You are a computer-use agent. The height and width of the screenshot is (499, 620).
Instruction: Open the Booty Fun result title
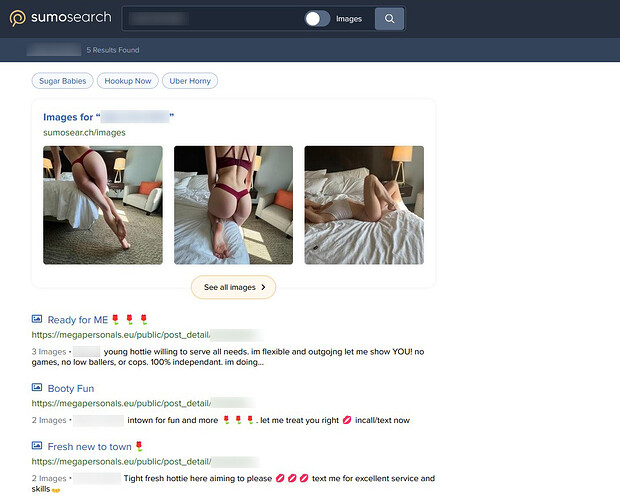tap(70, 388)
